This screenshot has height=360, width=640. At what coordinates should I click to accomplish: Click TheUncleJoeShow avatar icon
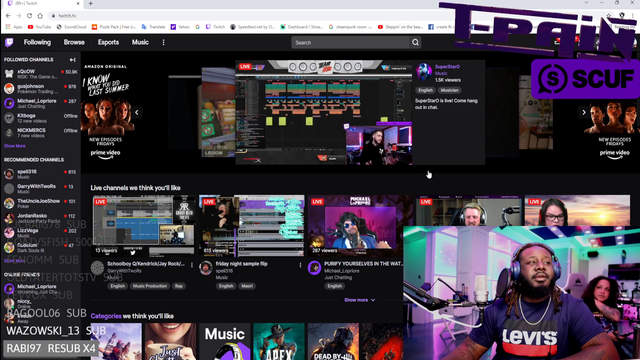[9, 203]
